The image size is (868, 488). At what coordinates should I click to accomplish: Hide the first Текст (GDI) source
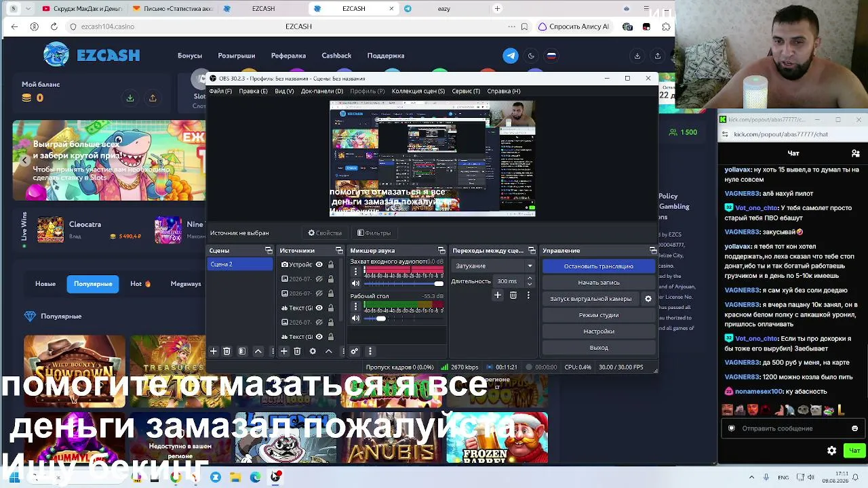tap(319, 308)
